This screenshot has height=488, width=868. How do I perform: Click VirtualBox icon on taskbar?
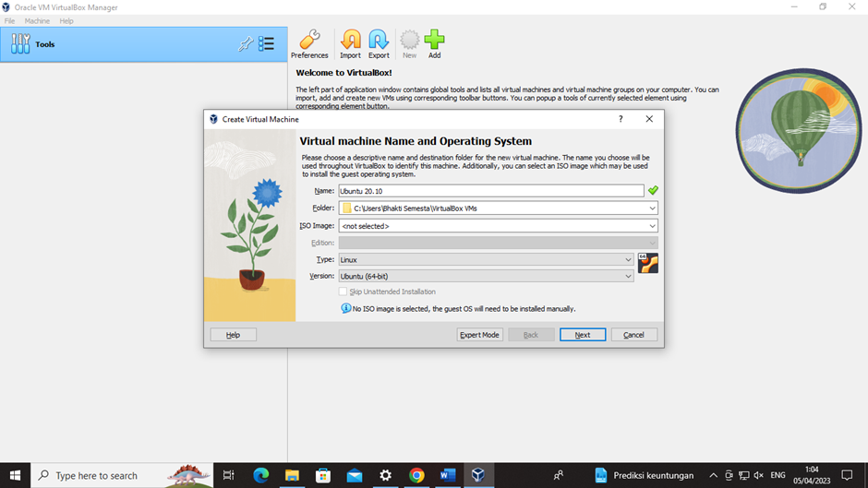478,475
